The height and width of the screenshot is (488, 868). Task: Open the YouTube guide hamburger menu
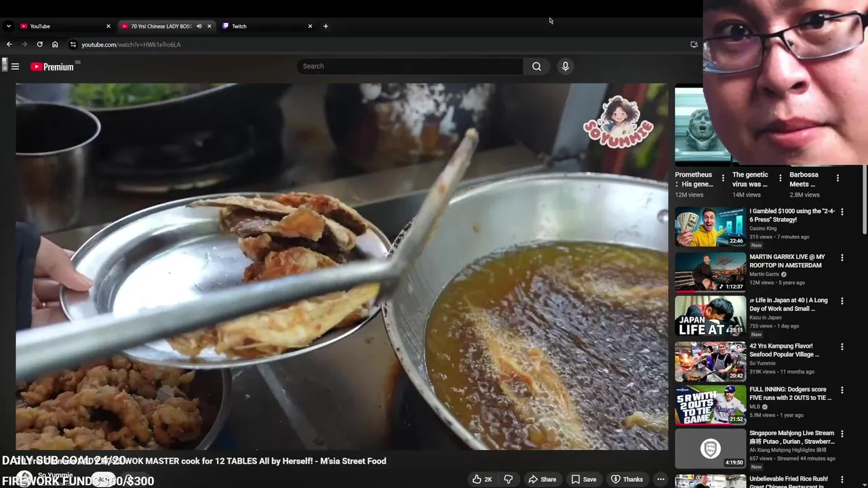click(x=15, y=66)
